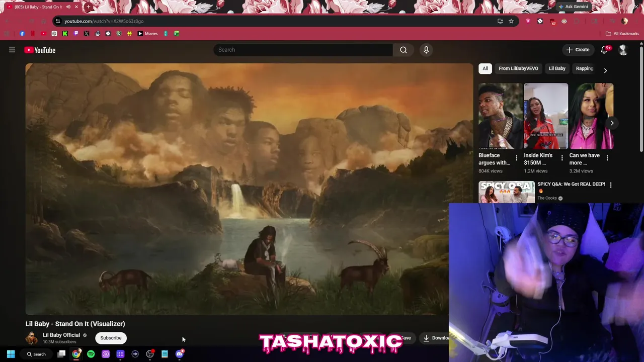
Task: Advance Shorts shelf with next arrow
Action: point(612,123)
